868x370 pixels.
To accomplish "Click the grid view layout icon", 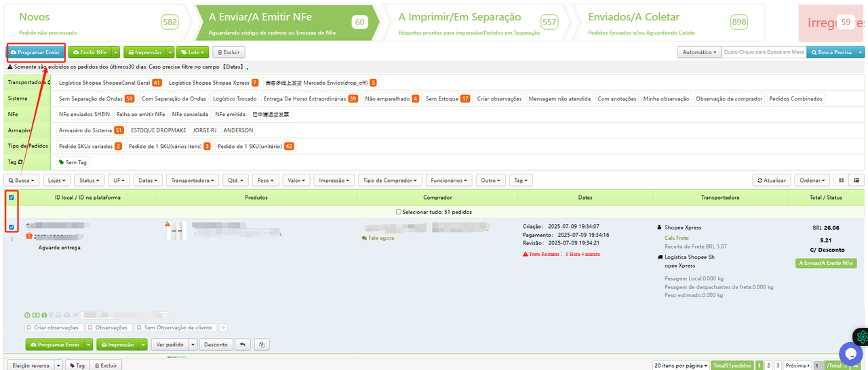I will point(842,180).
